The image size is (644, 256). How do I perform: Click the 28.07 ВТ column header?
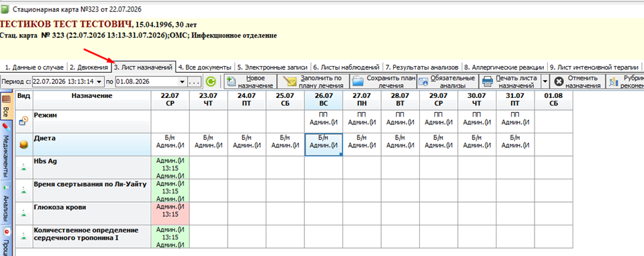(x=400, y=100)
